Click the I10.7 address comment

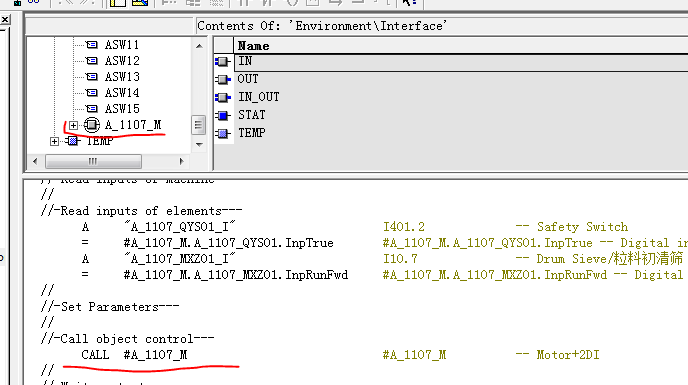pyautogui.click(x=400, y=259)
